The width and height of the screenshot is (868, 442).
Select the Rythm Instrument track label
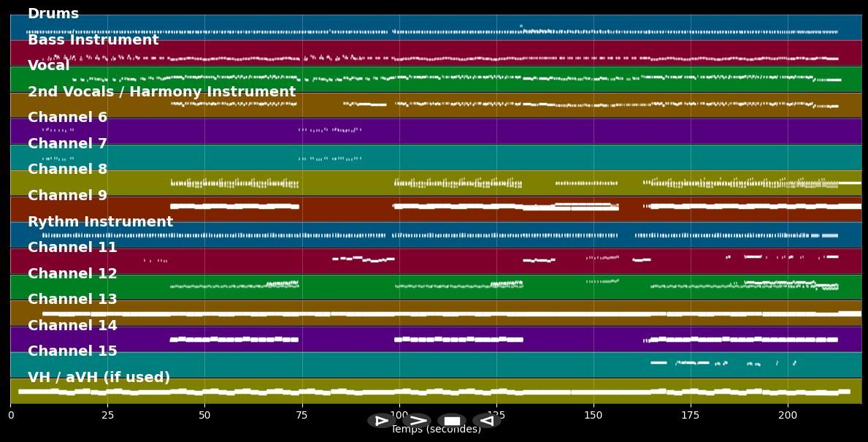pos(100,222)
